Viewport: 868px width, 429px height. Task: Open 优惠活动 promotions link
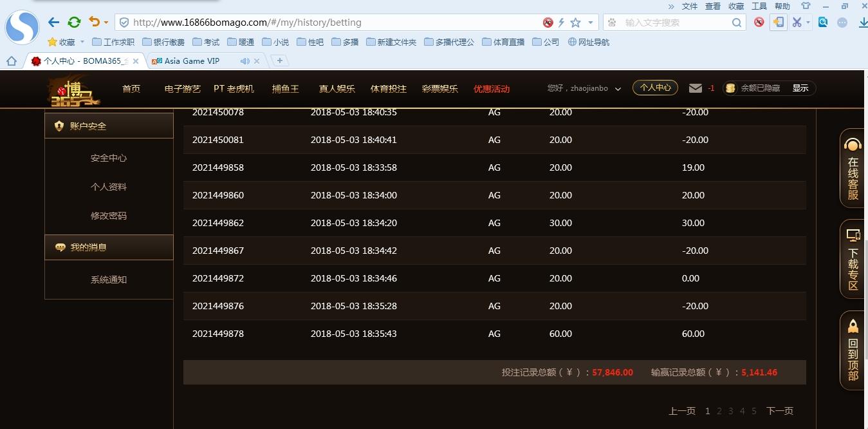click(492, 89)
